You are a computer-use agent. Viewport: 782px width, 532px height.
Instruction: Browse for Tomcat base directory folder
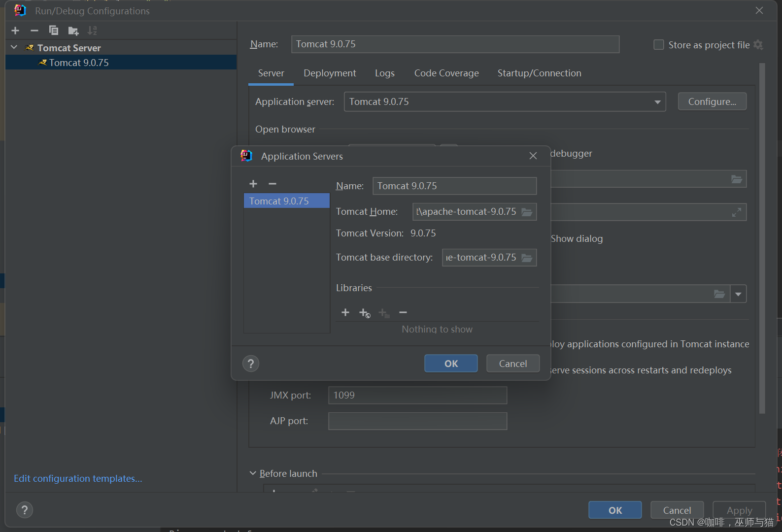coord(527,258)
